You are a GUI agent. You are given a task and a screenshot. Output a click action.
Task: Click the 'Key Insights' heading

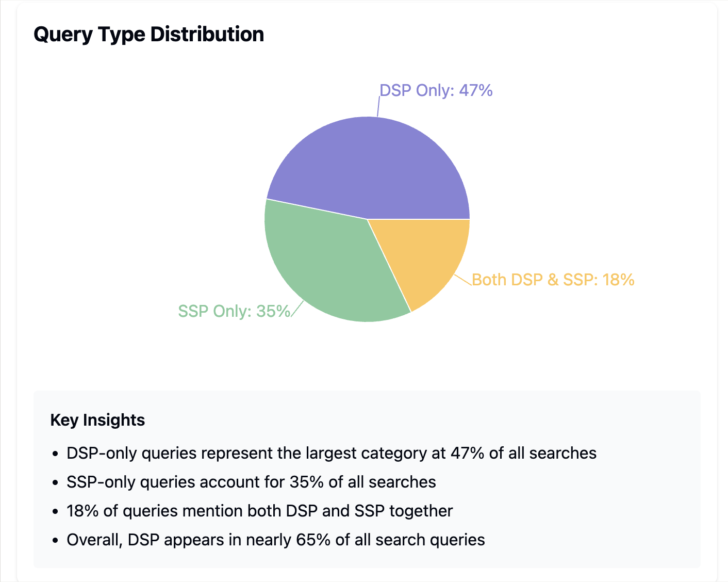[x=97, y=420]
